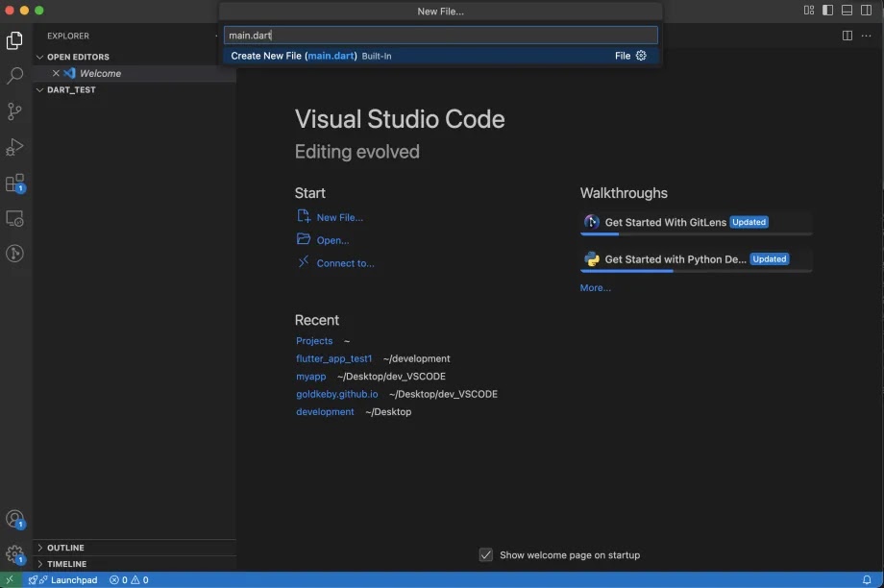Open recent myapp project
This screenshot has height=588, width=884.
(x=310, y=376)
